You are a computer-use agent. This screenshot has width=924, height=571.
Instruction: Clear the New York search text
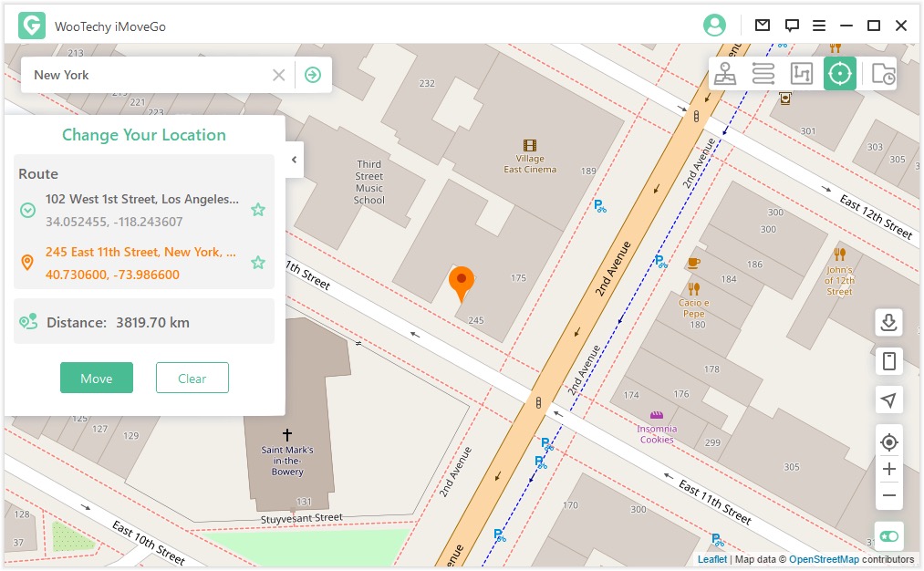[x=279, y=75]
